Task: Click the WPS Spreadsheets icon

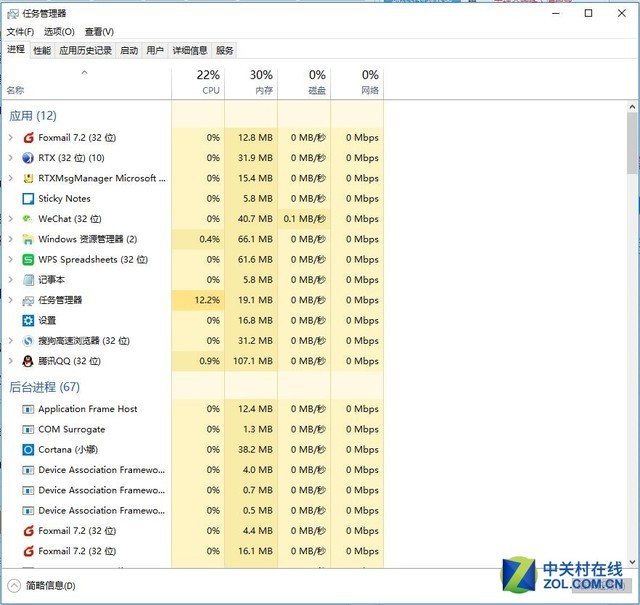Action: 28,260
